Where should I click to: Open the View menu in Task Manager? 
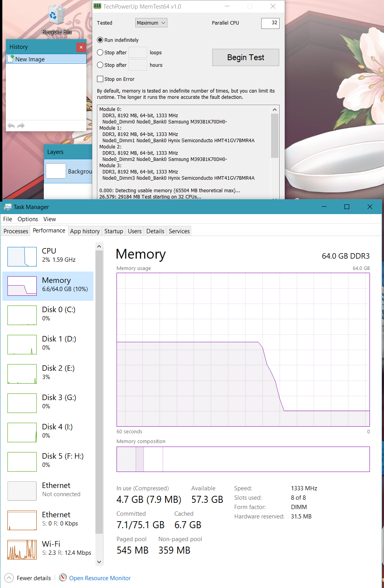pos(50,219)
